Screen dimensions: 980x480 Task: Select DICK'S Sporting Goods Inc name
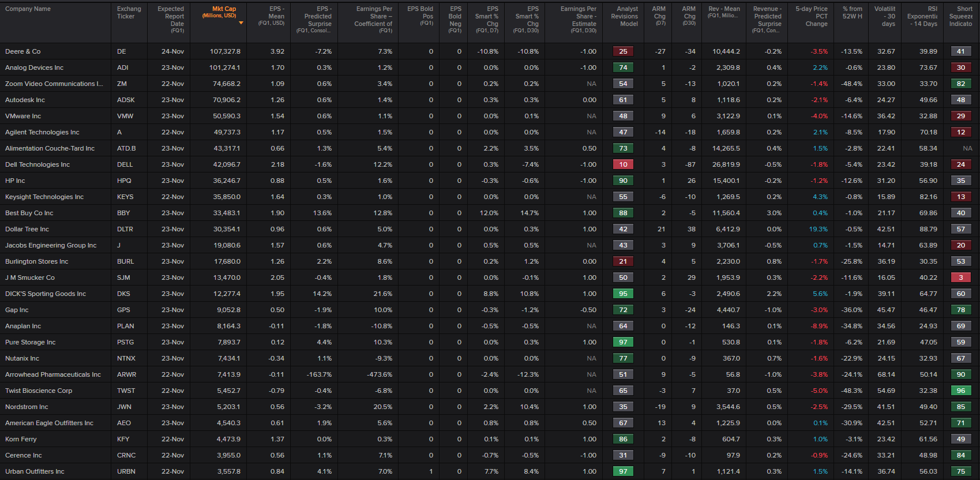[46, 294]
